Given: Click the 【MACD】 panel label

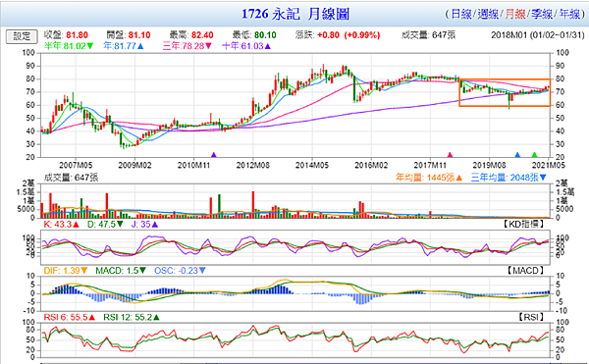Looking at the screenshot, I should click(x=525, y=271).
